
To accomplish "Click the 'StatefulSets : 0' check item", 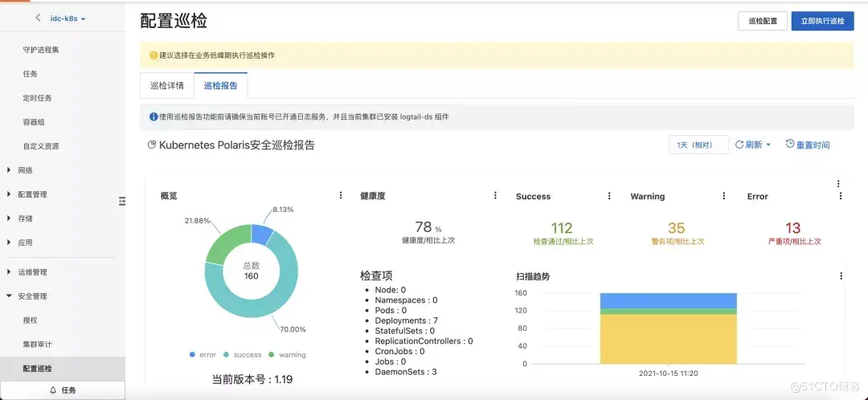I will pyautogui.click(x=404, y=331).
